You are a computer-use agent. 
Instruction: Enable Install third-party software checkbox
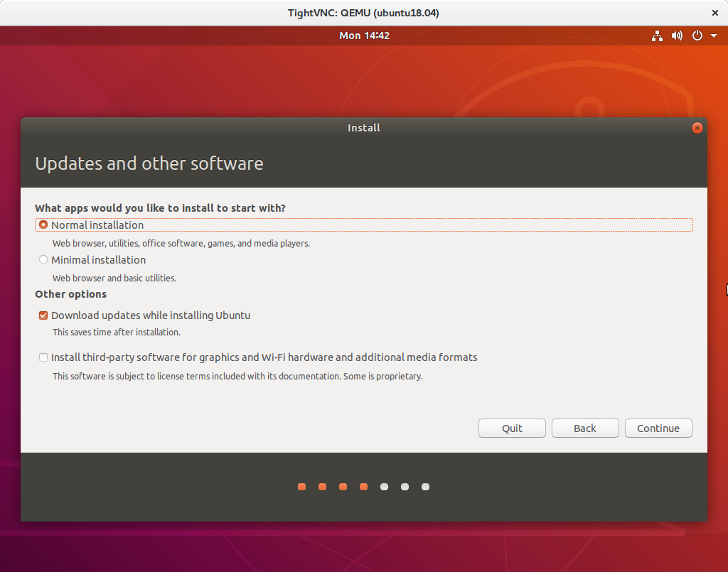[x=43, y=357]
